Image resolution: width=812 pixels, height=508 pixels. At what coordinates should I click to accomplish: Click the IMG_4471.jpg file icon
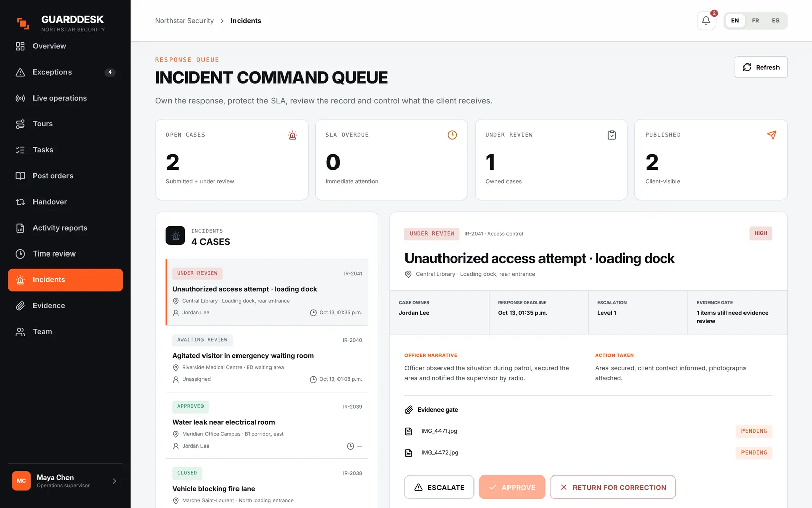[409, 431]
